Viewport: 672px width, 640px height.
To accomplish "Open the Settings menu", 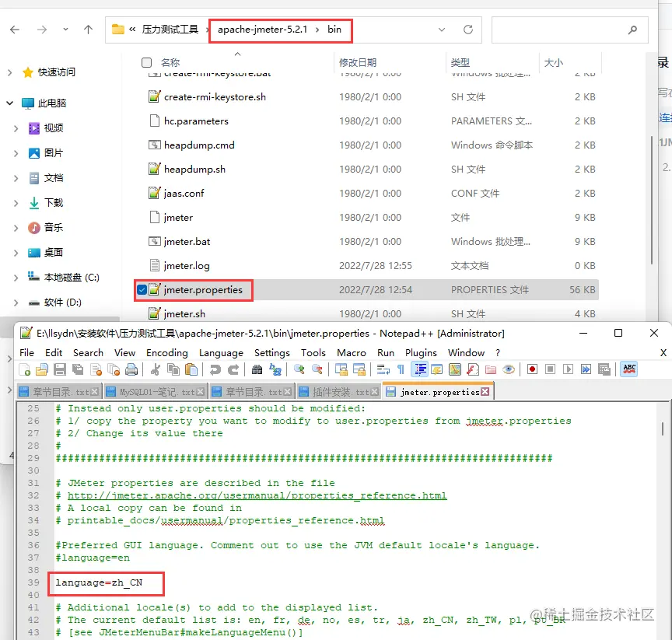I will point(271,352).
